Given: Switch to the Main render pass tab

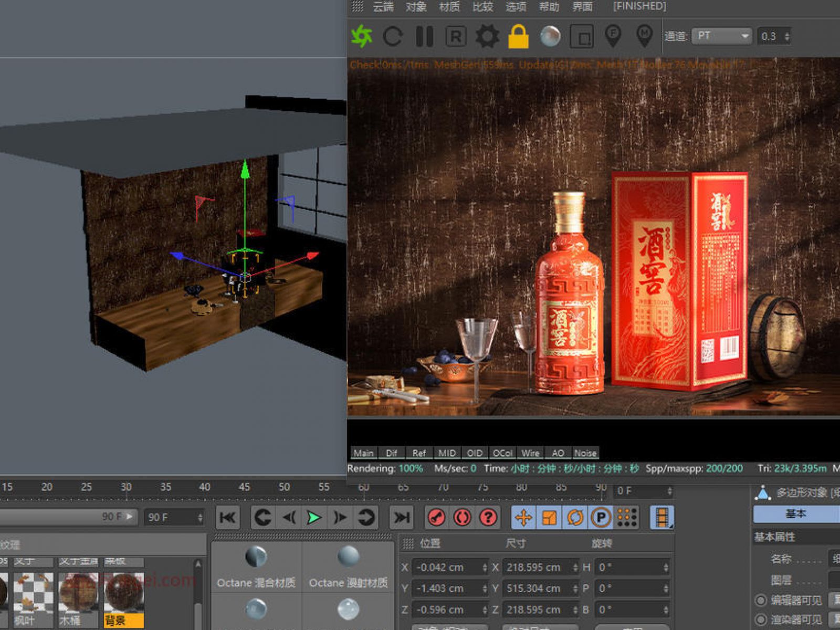Looking at the screenshot, I should [363, 453].
